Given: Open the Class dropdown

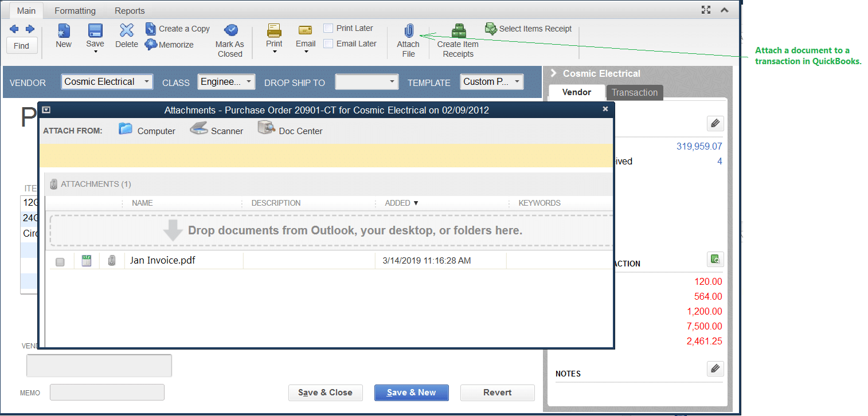Looking at the screenshot, I should pyautogui.click(x=226, y=82).
